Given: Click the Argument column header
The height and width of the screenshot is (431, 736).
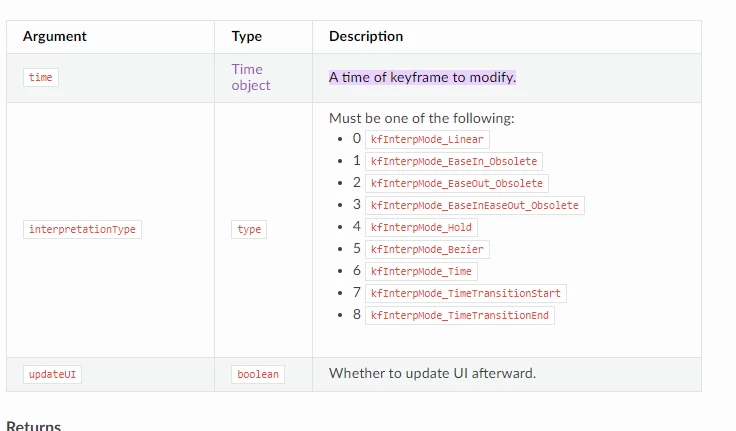Looking at the screenshot, I should coord(55,36).
